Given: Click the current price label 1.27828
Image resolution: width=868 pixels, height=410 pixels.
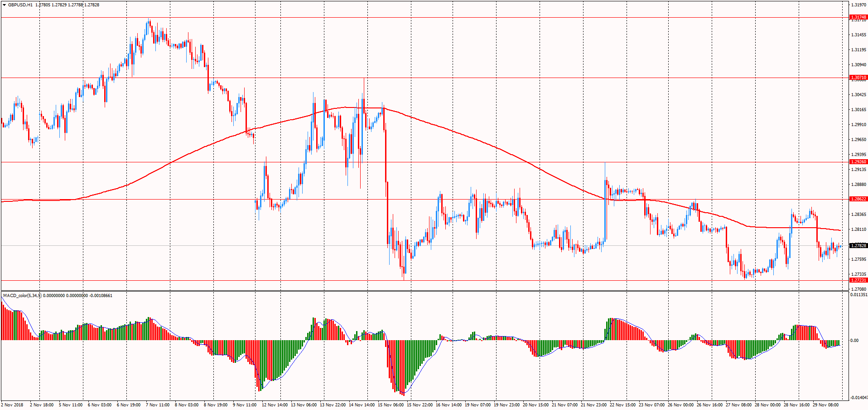Looking at the screenshot, I should coord(858,246).
